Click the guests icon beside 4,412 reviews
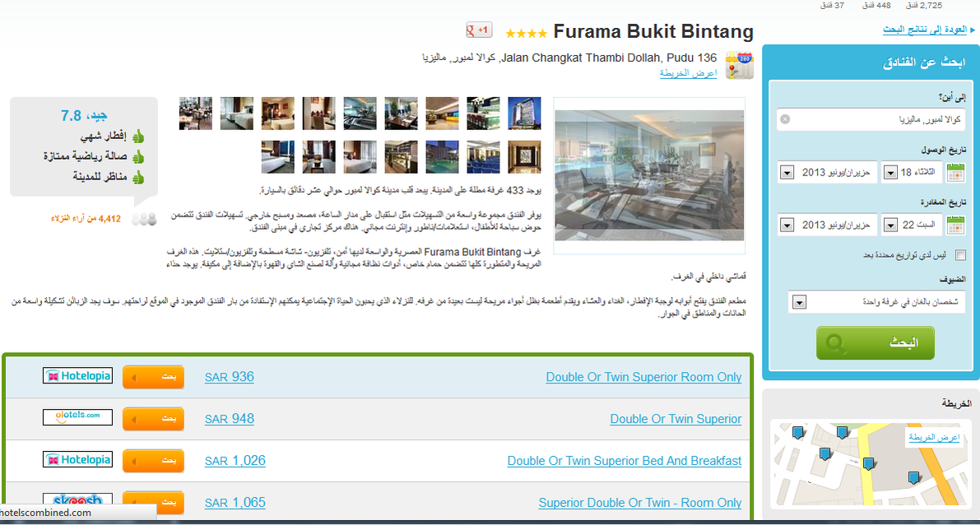Screen dimensions: 980x525 tap(144, 219)
